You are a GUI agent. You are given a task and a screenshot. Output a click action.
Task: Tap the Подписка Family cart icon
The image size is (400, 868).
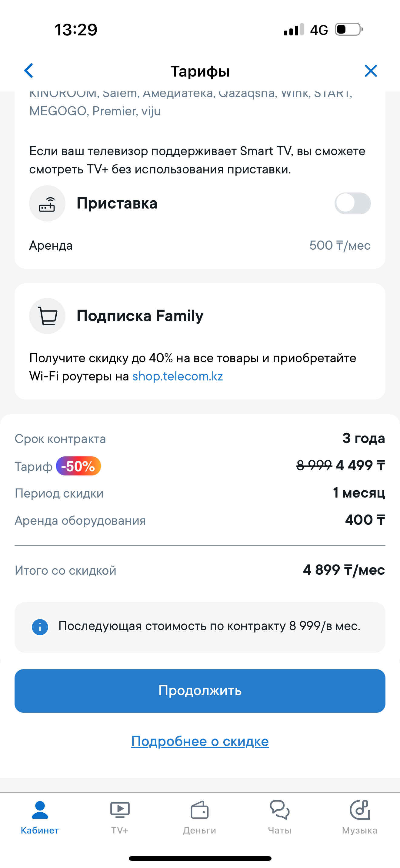(47, 316)
